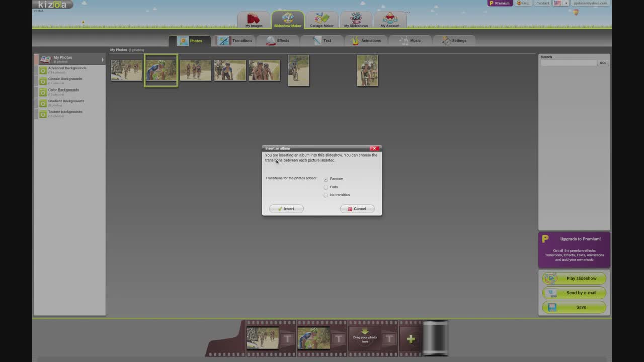Click the Play slideshow button

(x=574, y=278)
